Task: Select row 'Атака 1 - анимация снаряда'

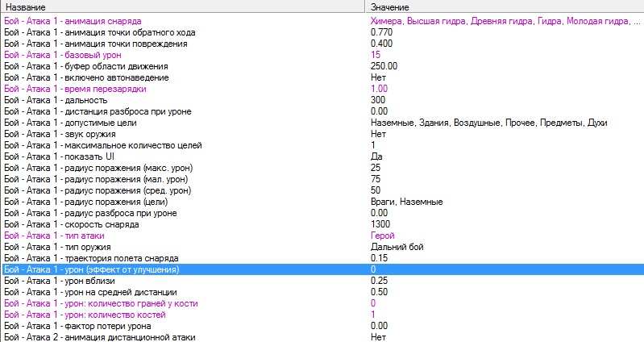Action: point(322,21)
